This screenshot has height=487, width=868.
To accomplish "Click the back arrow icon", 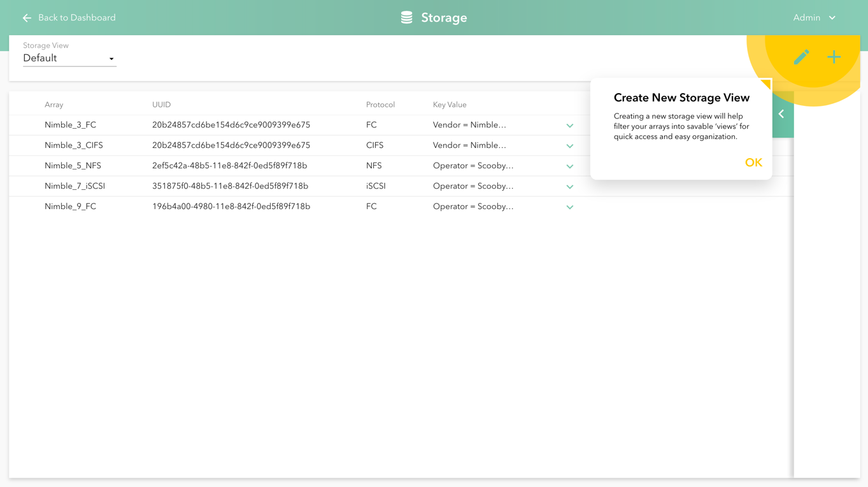I will click(x=27, y=18).
